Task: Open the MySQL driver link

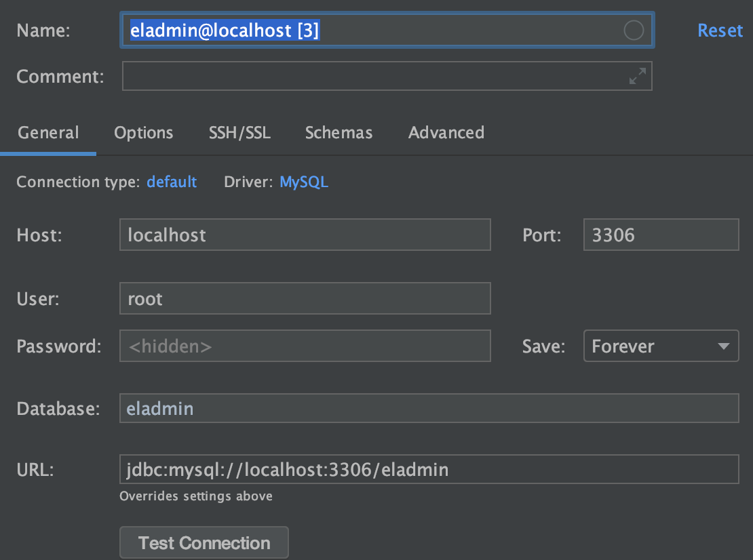Action: [x=304, y=182]
